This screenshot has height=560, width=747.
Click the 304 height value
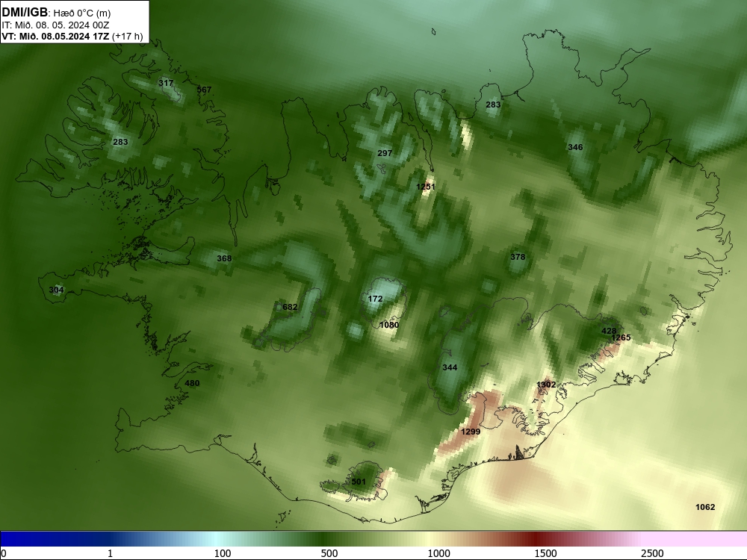56,290
